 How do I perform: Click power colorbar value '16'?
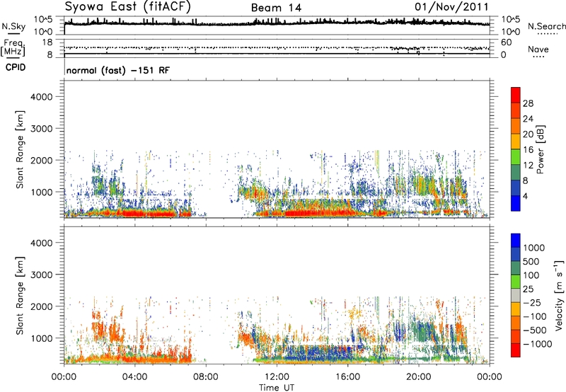(x=528, y=150)
